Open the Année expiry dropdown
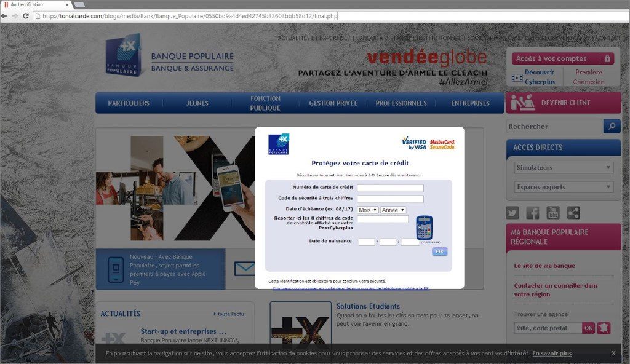630x364 pixels. point(393,210)
